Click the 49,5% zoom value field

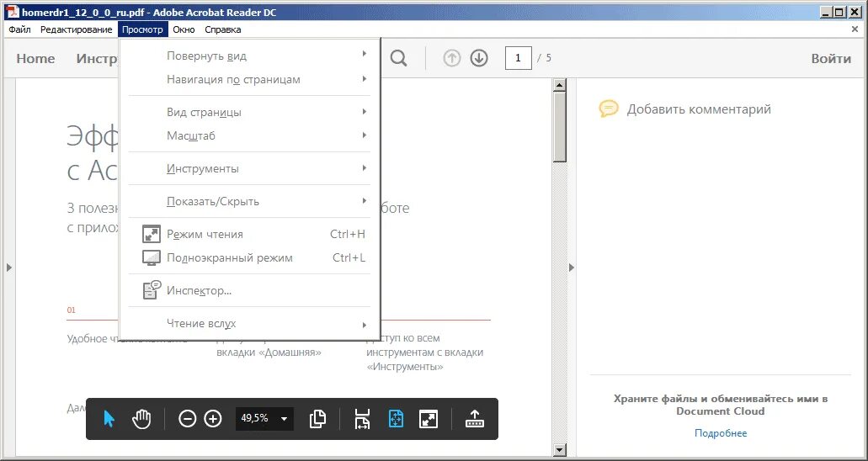pos(254,419)
